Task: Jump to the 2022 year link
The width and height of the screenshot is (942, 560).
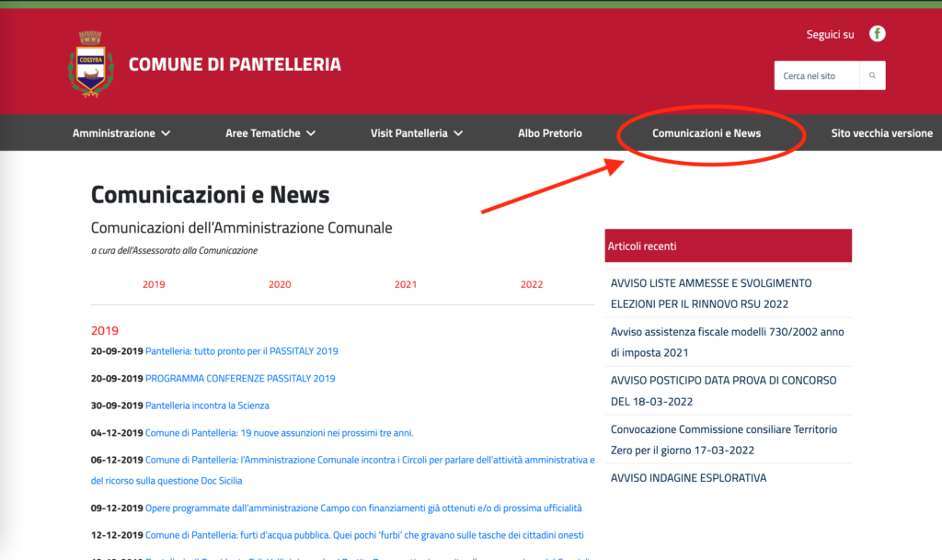Action: click(x=532, y=285)
